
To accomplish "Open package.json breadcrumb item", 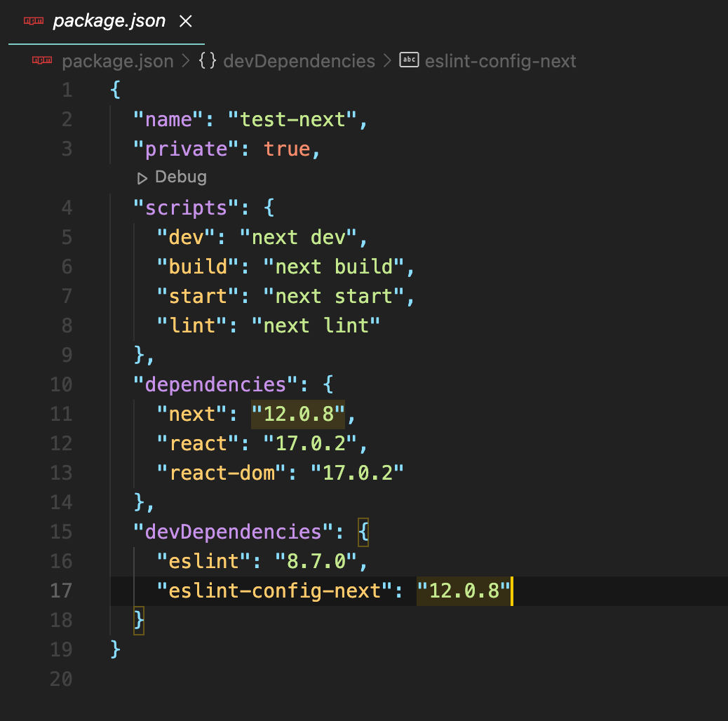I will [118, 61].
